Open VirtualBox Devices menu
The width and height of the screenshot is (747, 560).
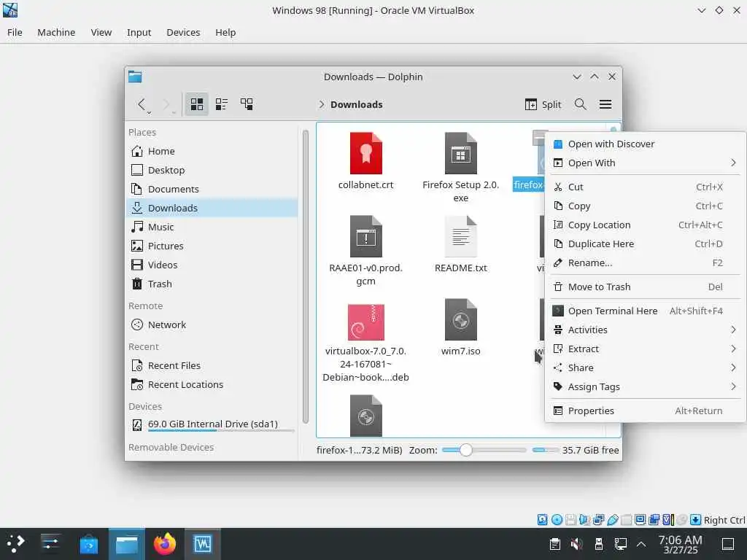(183, 32)
